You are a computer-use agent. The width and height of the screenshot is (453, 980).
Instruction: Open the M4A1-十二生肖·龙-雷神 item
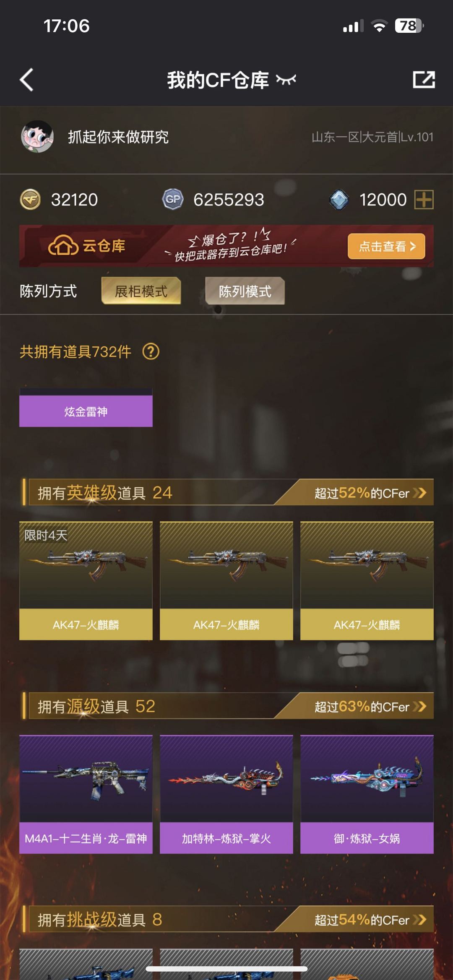(86, 794)
